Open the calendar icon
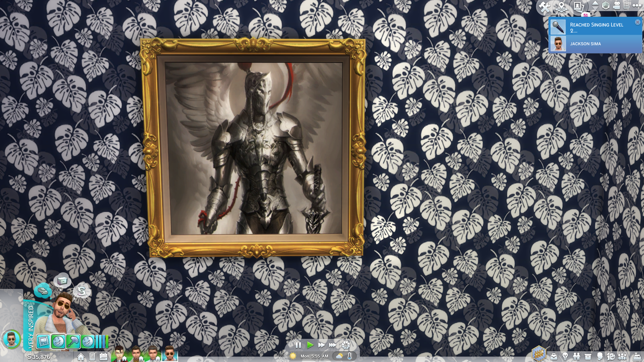The height and width of the screenshot is (362, 644). pos(103,357)
